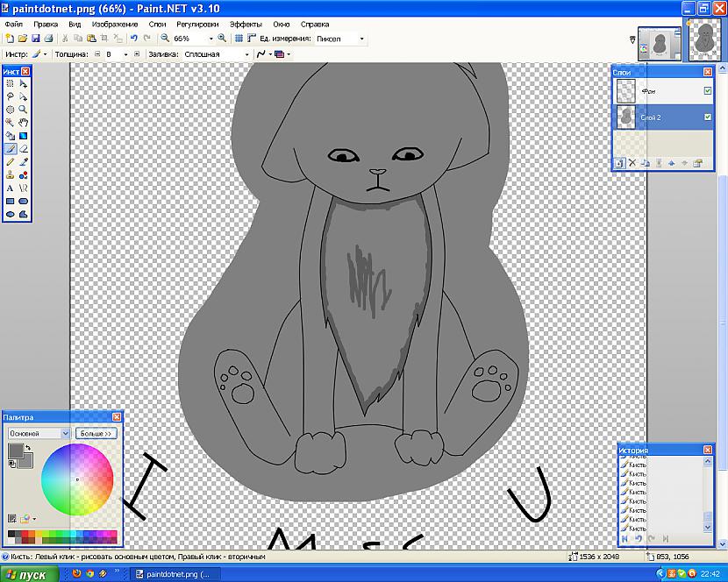Select the Paint Bucket tool
This screenshot has height=582, width=728.
(x=10, y=136)
